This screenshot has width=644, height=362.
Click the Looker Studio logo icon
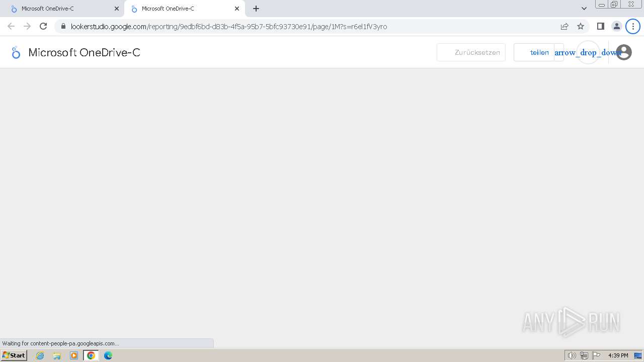pyautogui.click(x=16, y=52)
